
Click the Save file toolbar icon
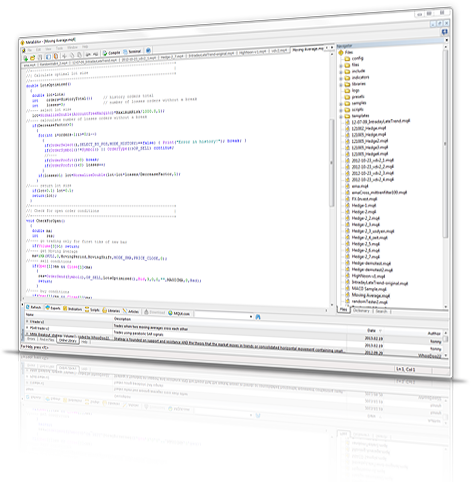tap(40, 57)
